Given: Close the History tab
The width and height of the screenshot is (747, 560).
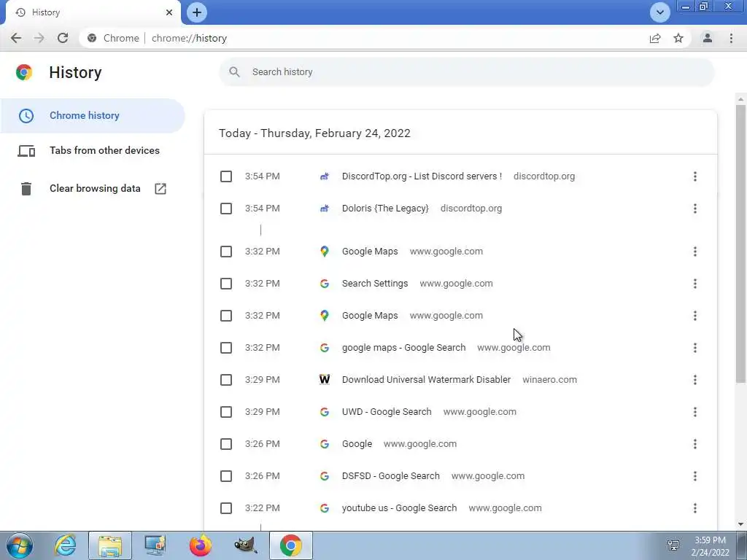Looking at the screenshot, I should pos(169,12).
